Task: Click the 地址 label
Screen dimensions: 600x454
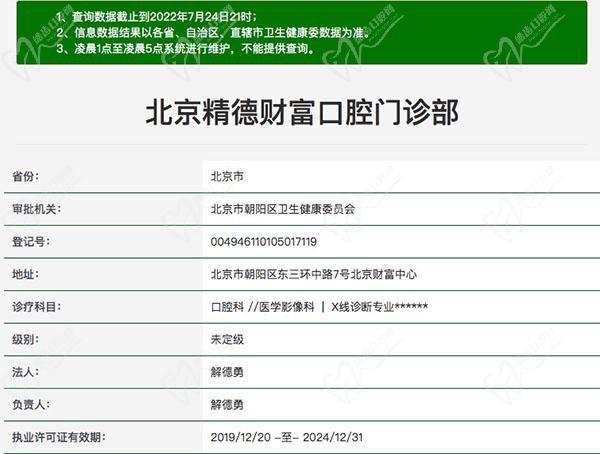Action: (25, 274)
